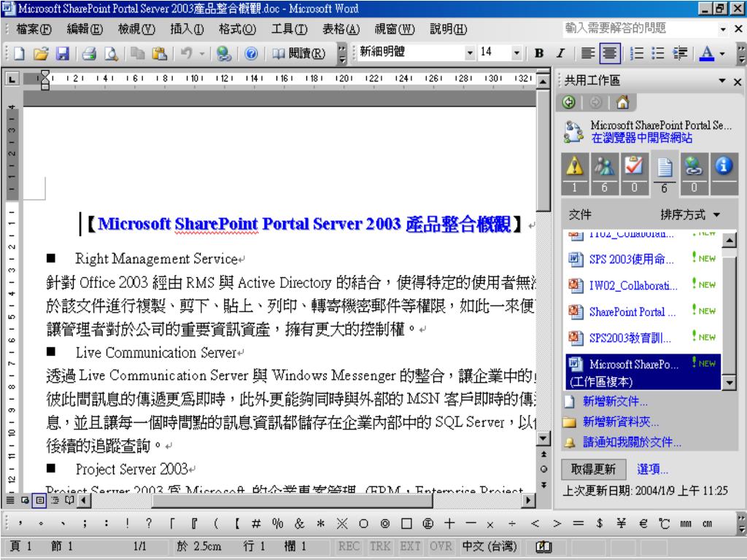This screenshot has width=747, height=560.
Task: Create a new blank document icon
Action: pos(19,53)
